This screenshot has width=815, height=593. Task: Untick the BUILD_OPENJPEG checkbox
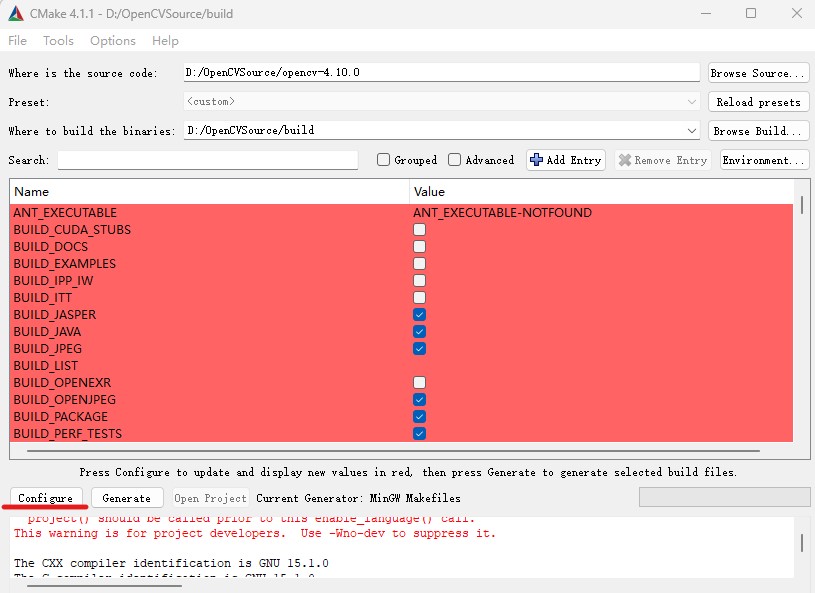419,399
